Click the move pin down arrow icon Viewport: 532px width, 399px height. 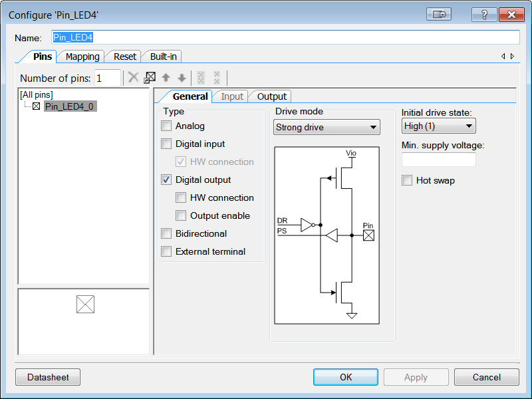click(182, 78)
